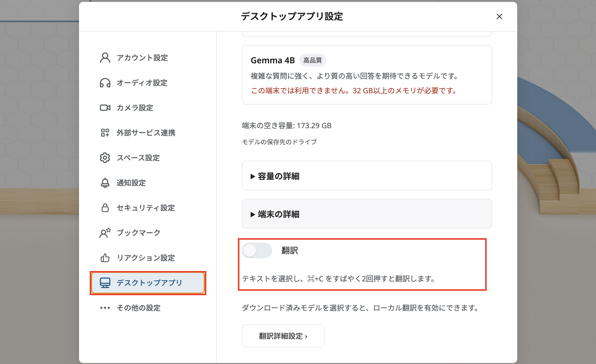596x364 pixels.
Task: Click the ダウンロード済みモデル local translation note
Action: (360, 308)
